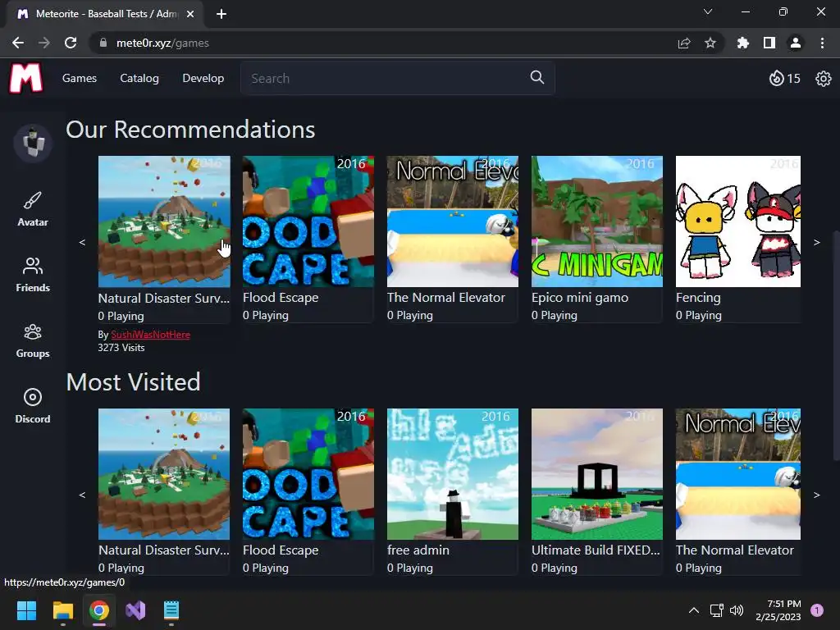Open Flood Escape title in Recommendations
Viewport: 840px width, 630px height.
coord(281,297)
